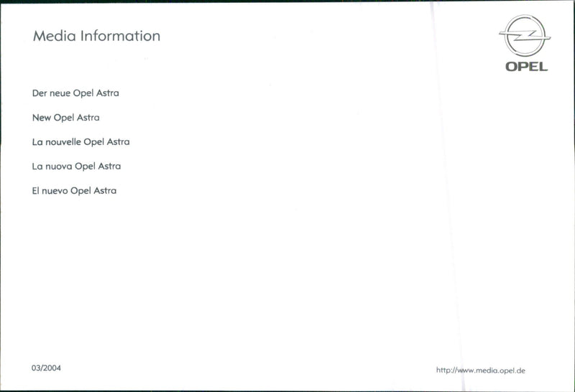Choose the Italian line 'La nuova Opel Astra'
Viewport: 575px width, 392px height.
click(76, 167)
